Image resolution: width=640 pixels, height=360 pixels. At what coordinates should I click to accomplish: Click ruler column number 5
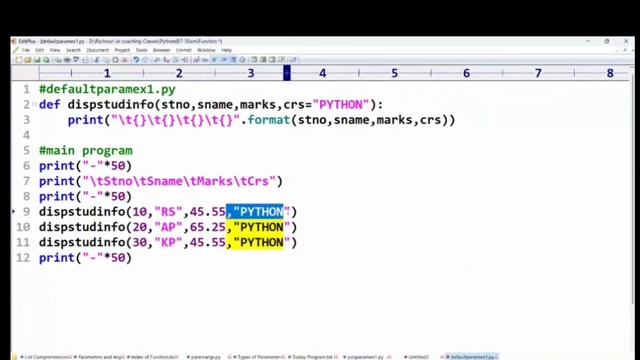[x=394, y=73]
